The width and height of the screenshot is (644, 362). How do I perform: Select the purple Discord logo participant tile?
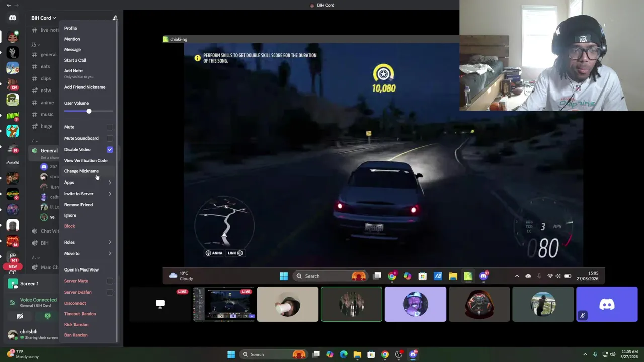point(607,304)
